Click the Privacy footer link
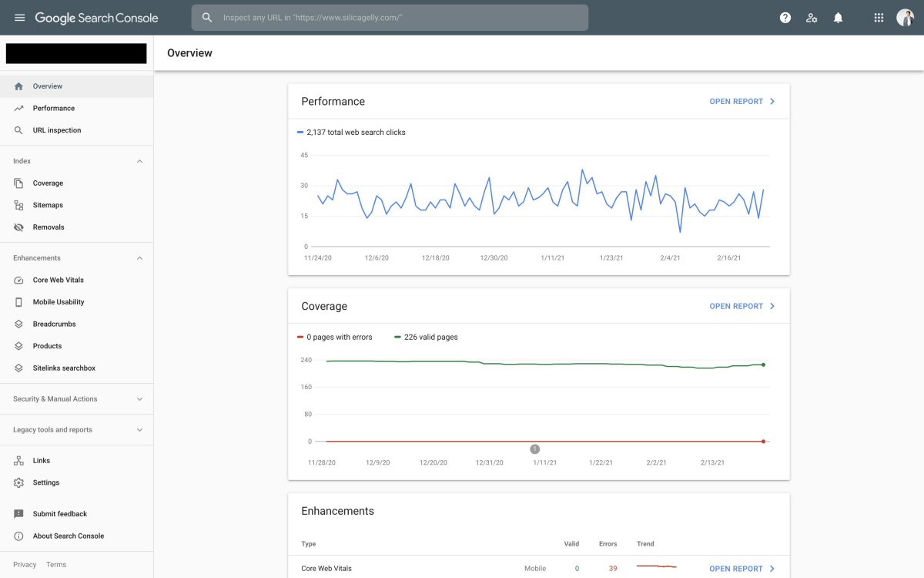This screenshot has width=924, height=578. [25, 565]
